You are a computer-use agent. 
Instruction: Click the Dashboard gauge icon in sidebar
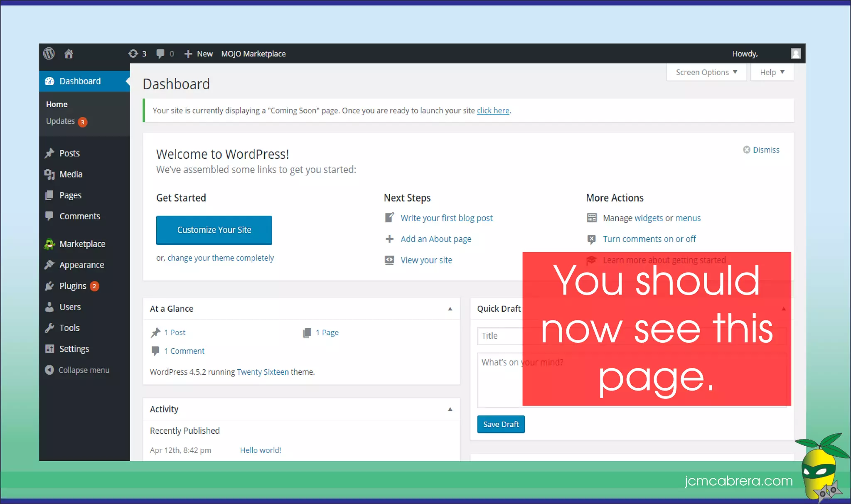49,81
